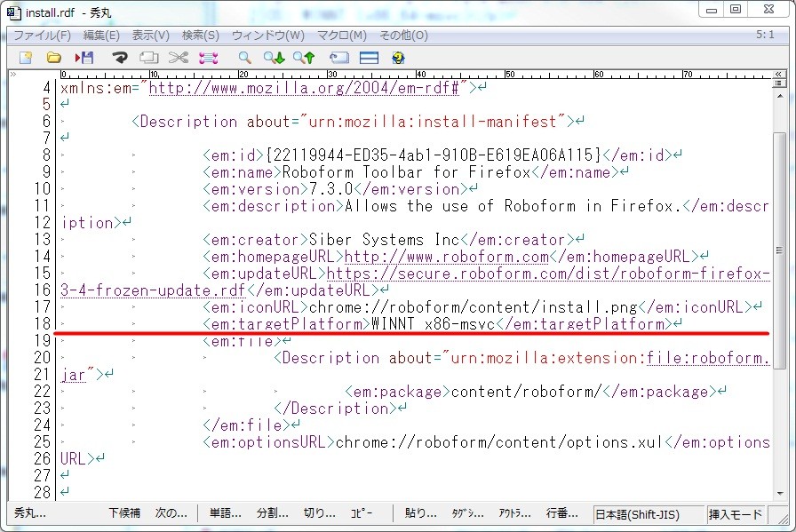The width and height of the screenshot is (796, 532).
Task: Click the 切り... function key button
Action: click(319, 513)
